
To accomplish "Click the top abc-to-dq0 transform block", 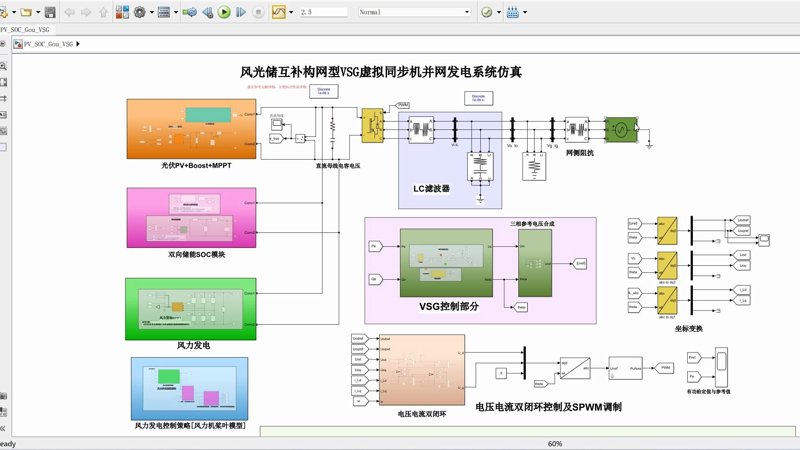I will (x=667, y=230).
